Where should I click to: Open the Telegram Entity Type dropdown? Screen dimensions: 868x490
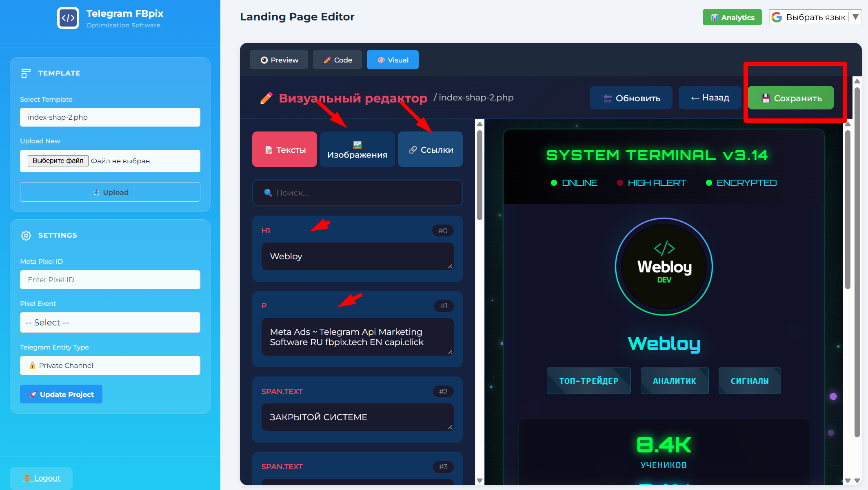coord(110,365)
